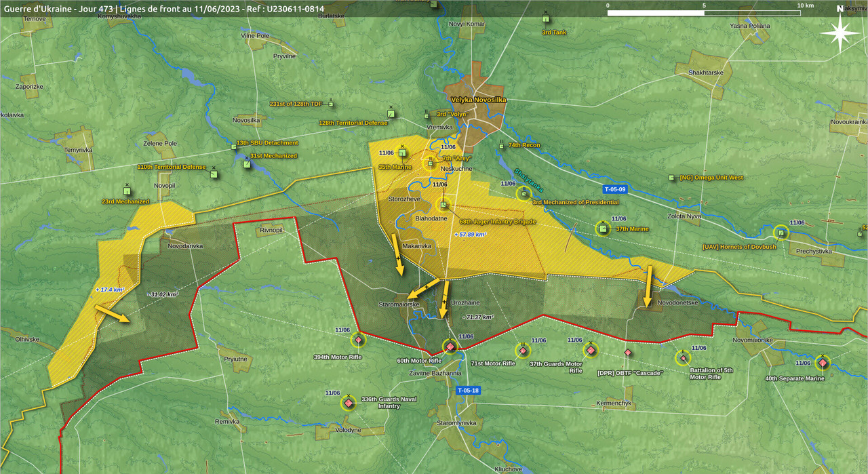Select the 74th Recon unit marker
Screen dimensions: 868x474
click(501, 144)
